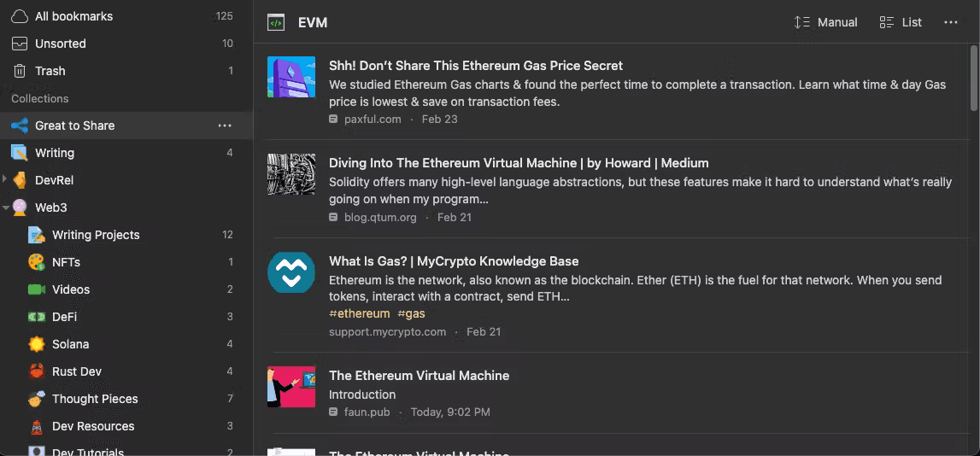Select the Writing Projects collection
980x456 pixels.
[96, 235]
